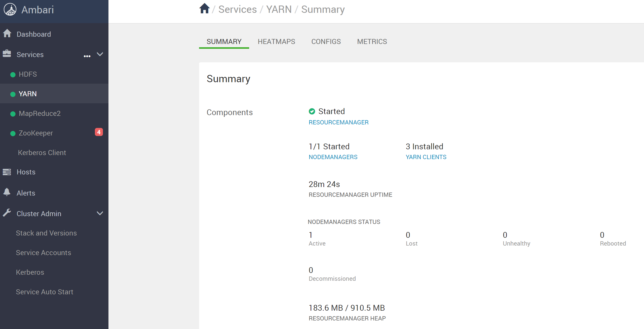This screenshot has height=329, width=644.
Task: Open Stack and Versions page
Action: pos(46,233)
